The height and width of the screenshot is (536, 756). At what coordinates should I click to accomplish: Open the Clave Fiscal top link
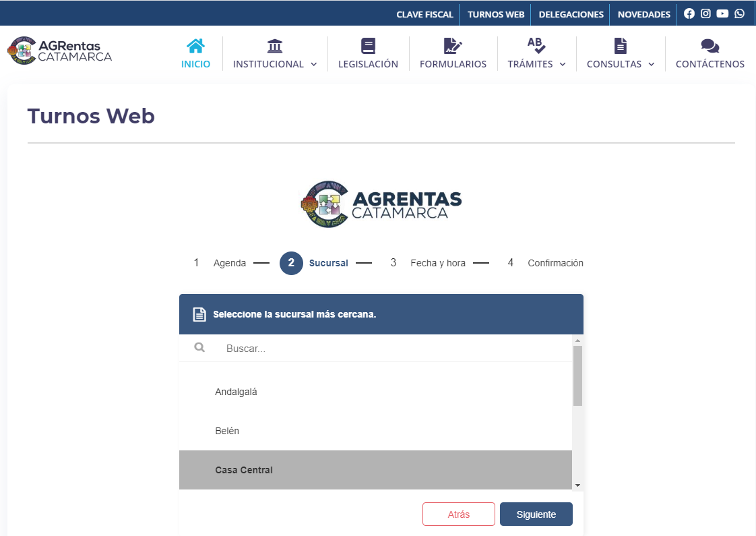(x=424, y=14)
